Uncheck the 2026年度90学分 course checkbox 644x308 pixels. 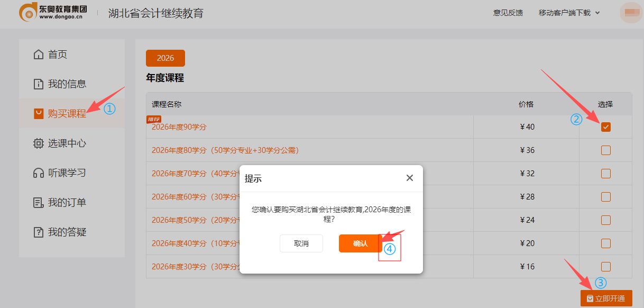[605, 126]
